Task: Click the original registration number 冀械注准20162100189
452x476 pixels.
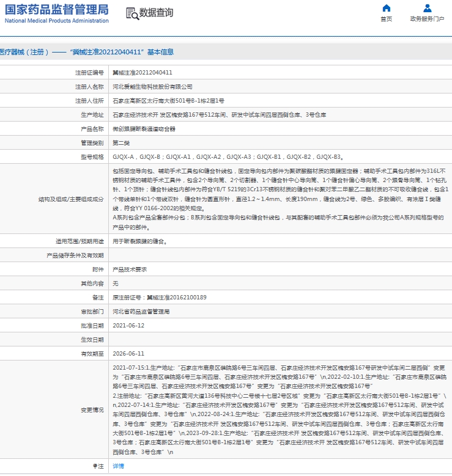Action: [x=177, y=297]
